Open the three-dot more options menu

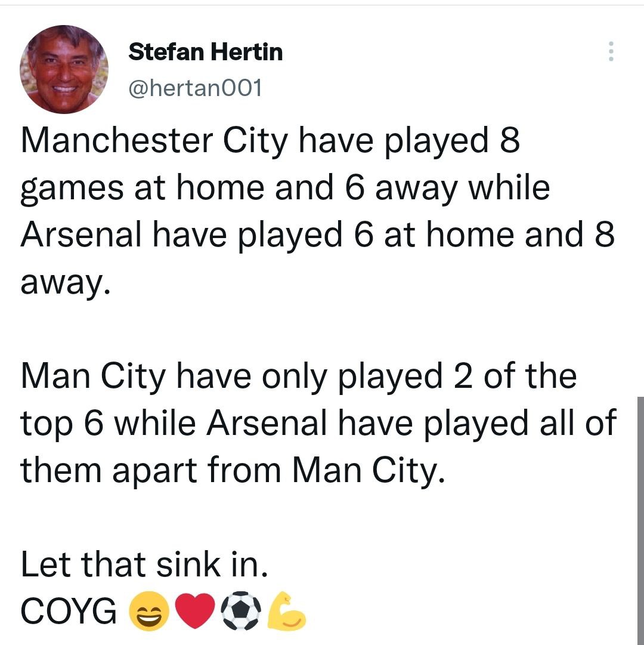610,52
